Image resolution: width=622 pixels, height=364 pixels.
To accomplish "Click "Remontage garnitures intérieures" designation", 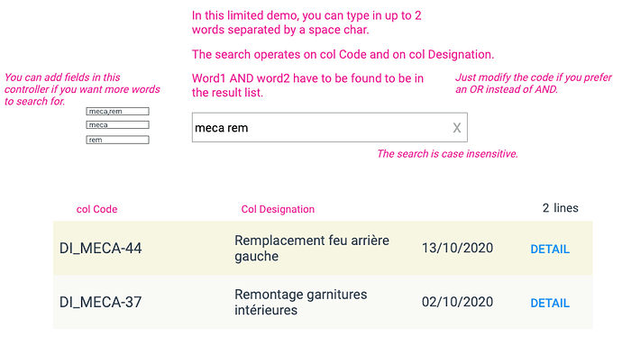I will tap(300, 303).
